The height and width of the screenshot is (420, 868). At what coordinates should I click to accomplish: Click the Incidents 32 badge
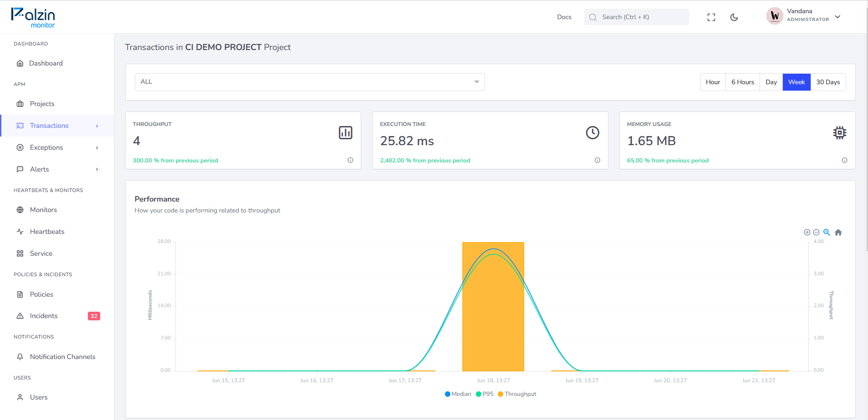94,316
